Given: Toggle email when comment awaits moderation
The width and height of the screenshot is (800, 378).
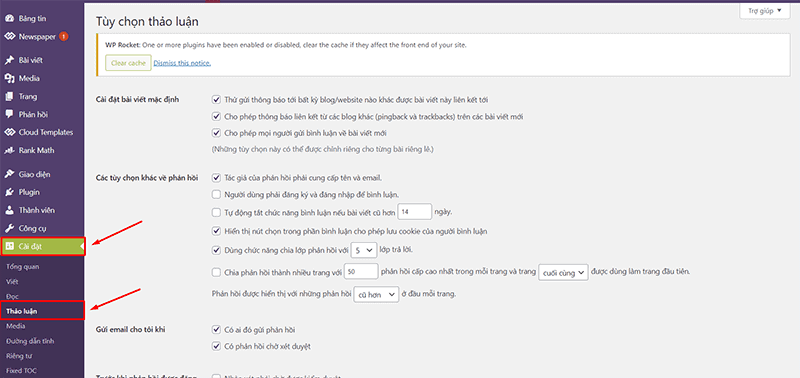Looking at the screenshot, I should coord(216,346).
